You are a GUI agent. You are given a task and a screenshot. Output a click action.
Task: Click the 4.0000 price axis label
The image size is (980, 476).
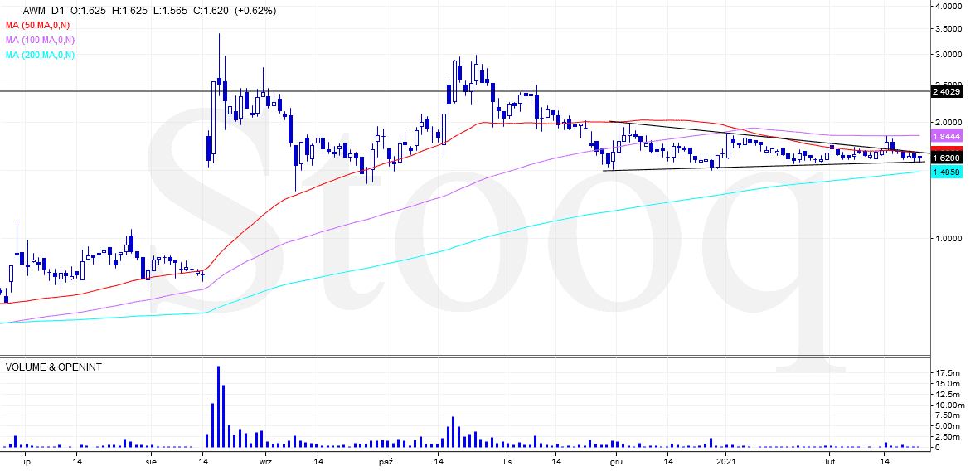pos(948,6)
